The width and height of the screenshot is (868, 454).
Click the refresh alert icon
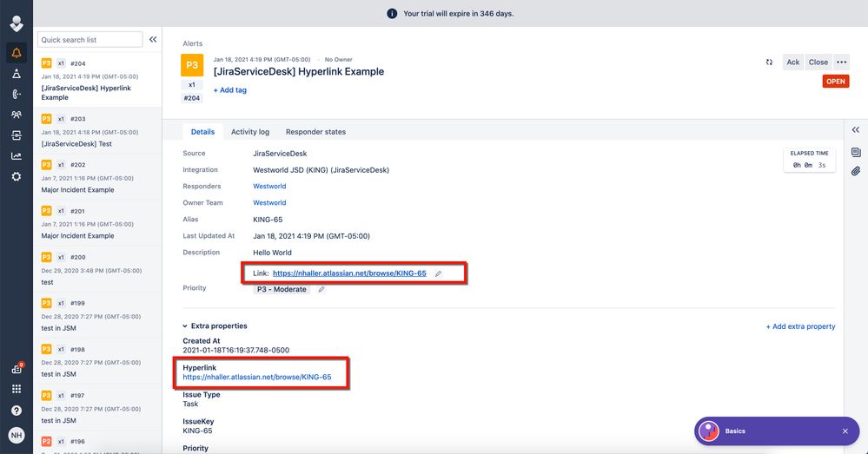[769, 62]
